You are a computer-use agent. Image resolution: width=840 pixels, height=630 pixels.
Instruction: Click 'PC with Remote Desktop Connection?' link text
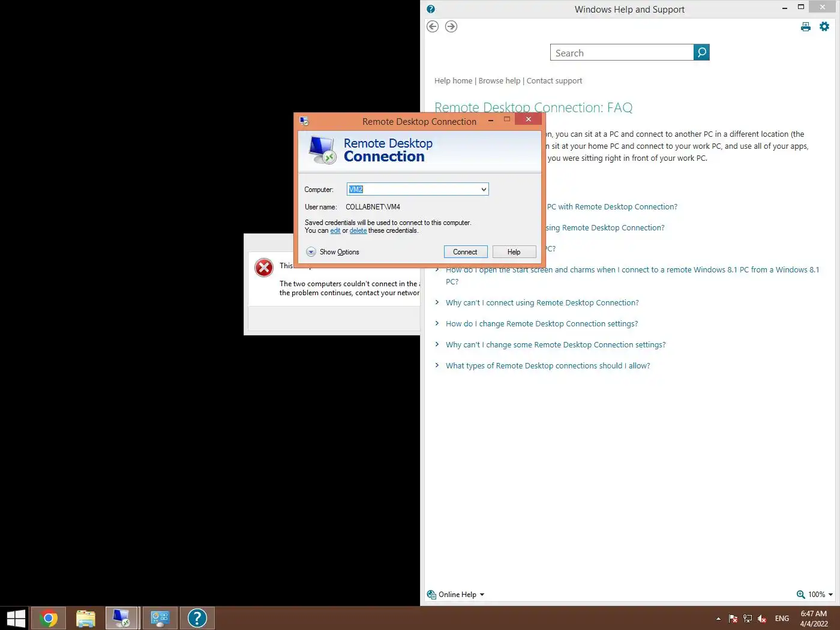(612, 207)
